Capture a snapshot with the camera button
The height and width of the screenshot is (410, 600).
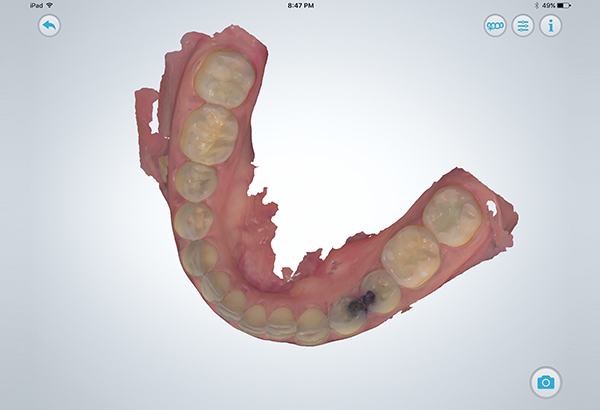(x=546, y=382)
